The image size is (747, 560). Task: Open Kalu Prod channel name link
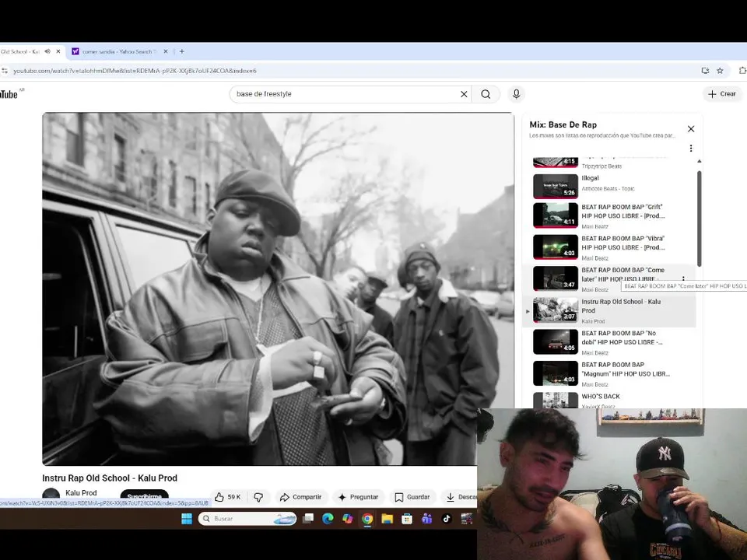click(x=81, y=493)
